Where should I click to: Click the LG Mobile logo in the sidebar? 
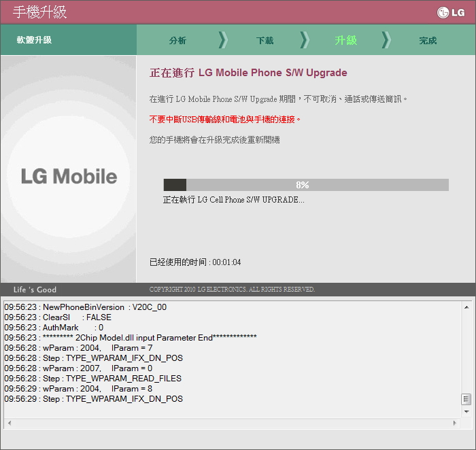69,176
